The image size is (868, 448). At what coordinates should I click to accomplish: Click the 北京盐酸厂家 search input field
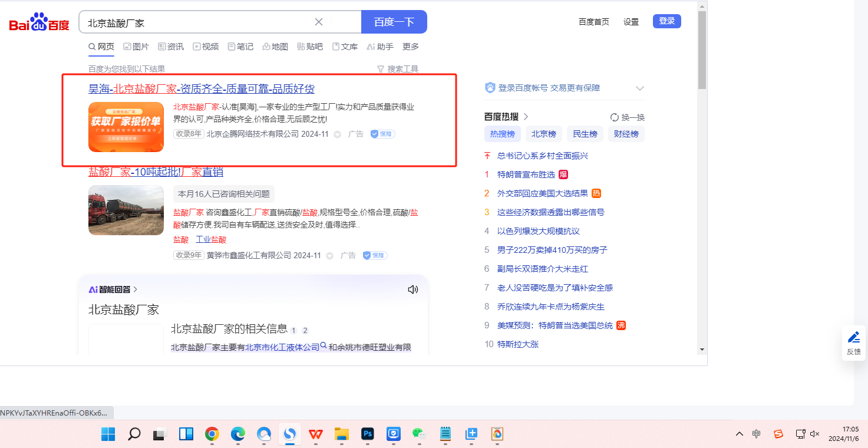point(197,22)
